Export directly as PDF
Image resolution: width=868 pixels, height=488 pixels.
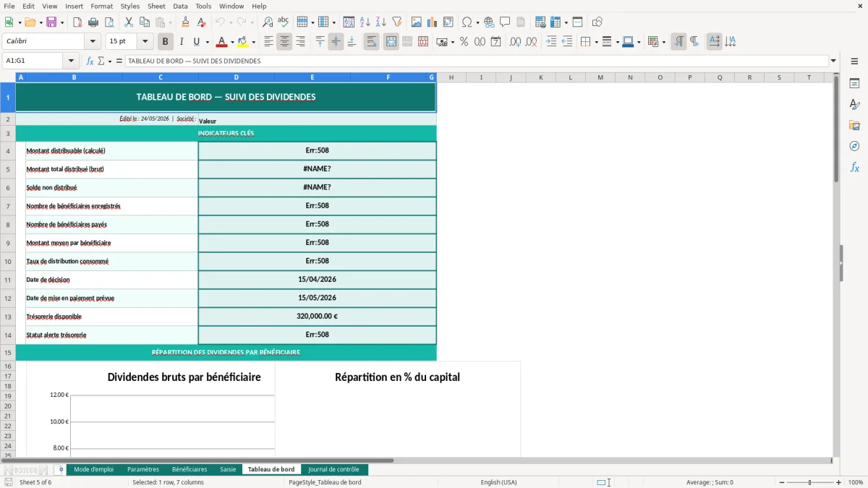tap(77, 22)
